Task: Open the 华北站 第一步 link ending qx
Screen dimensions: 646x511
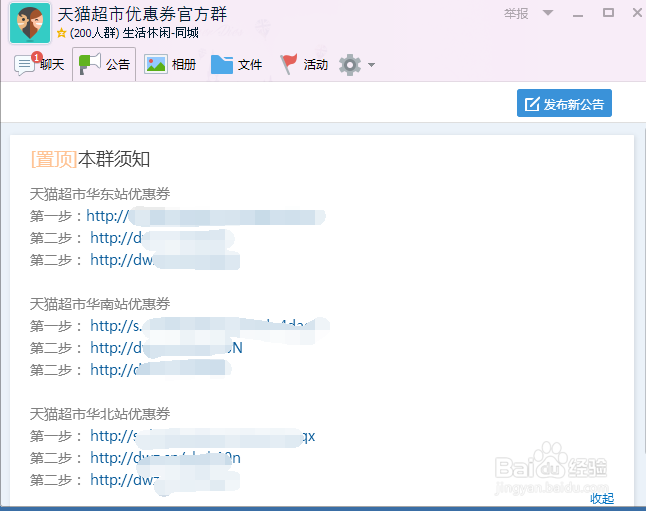Action: [203, 436]
